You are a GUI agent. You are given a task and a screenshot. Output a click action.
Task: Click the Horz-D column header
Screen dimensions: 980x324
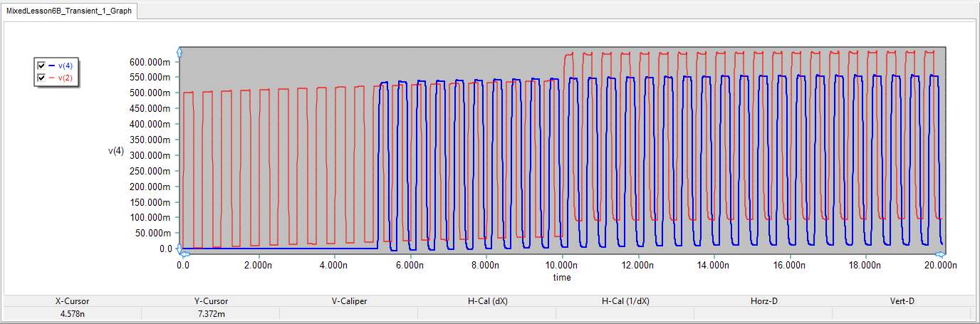point(763,301)
